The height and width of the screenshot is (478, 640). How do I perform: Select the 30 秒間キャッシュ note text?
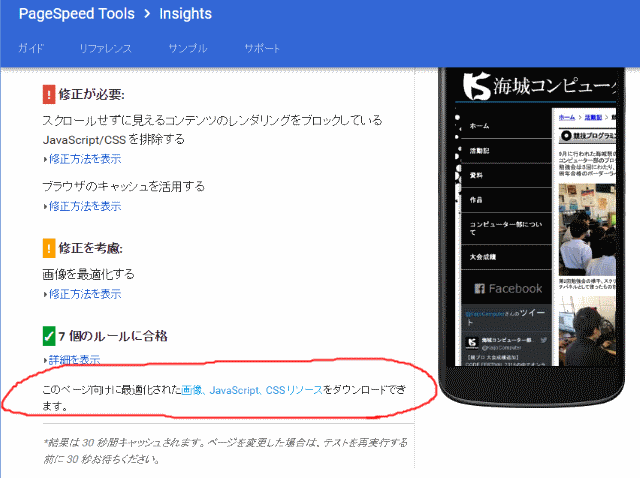point(225,451)
